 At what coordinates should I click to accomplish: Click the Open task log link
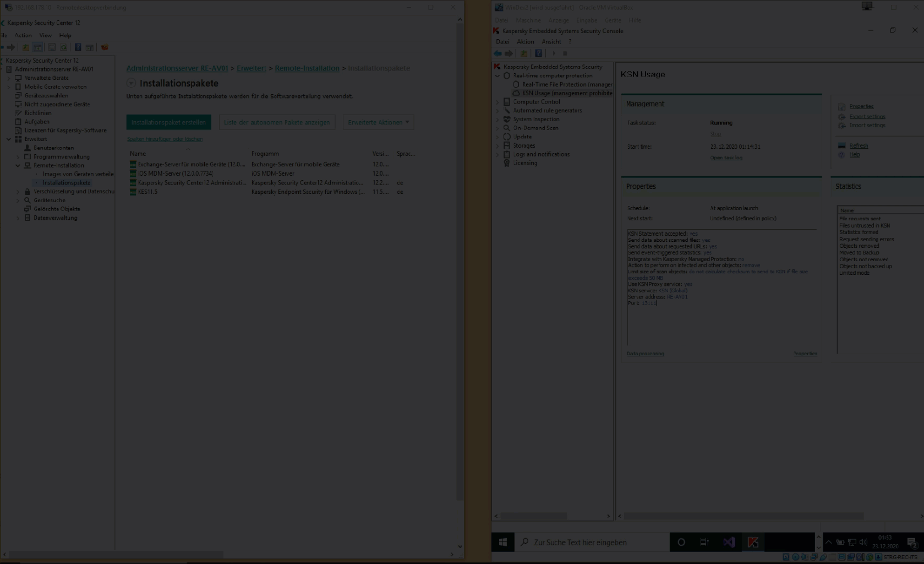tap(726, 158)
